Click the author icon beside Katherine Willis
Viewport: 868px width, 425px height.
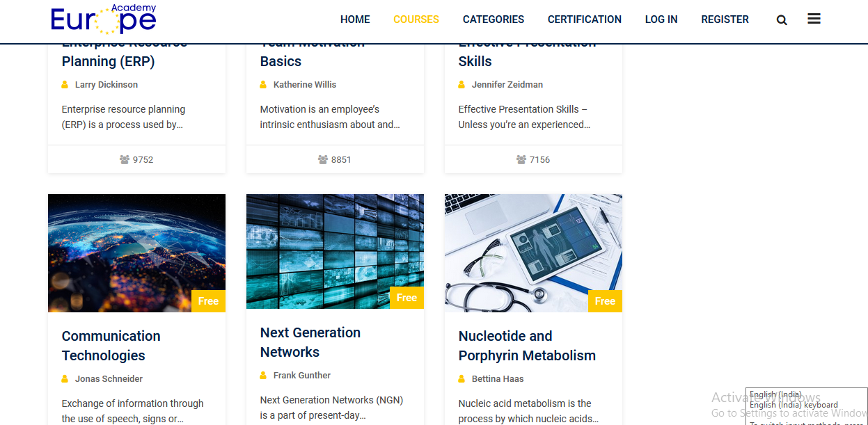click(264, 84)
